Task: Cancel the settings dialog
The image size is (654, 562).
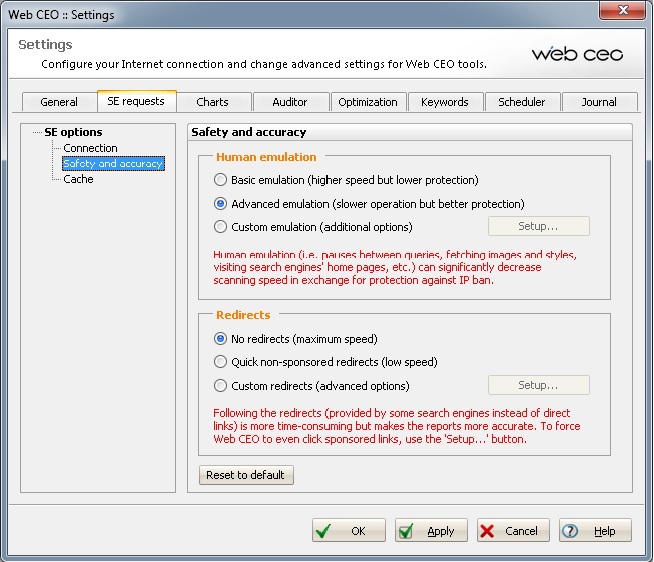Action: (513, 531)
